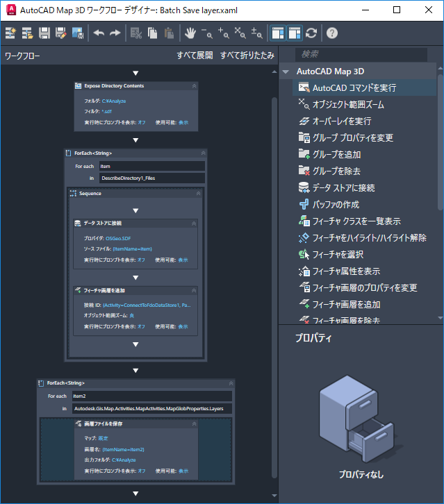Collapse the second ForEach<String> block
This screenshot has width=444, height=504.
click(x=231, y=383)
